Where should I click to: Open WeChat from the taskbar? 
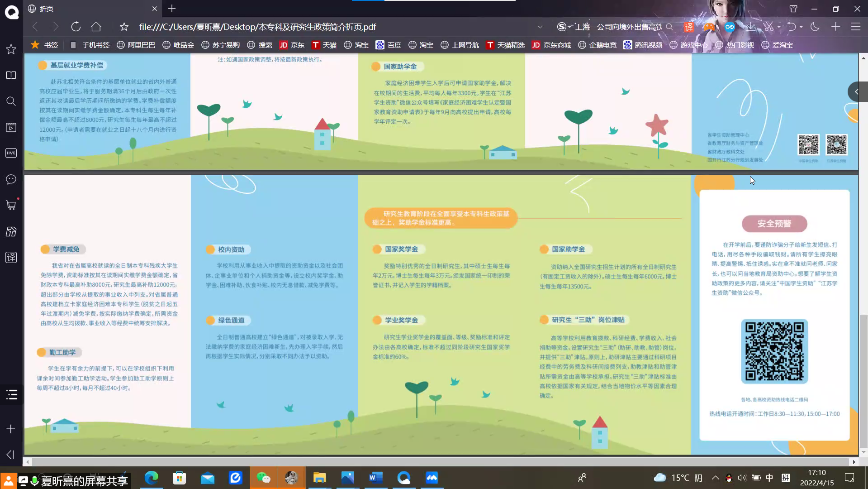[x=264, y=478]
